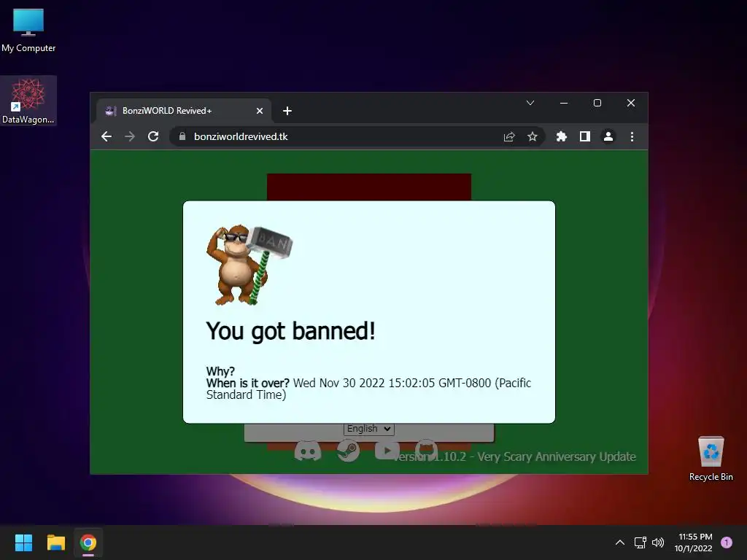Minimize the Chrome window
Screen dimensions: 747x560
(x=564, y=103)
